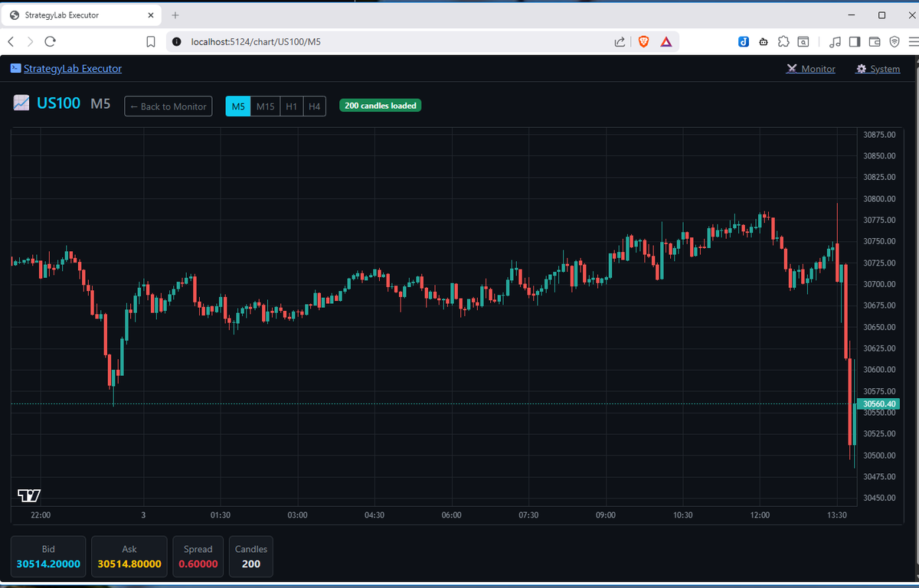Viewport: 919px width, 588px height.
Task: Click the US100 symbol title
Action: (x=58, y=103)
